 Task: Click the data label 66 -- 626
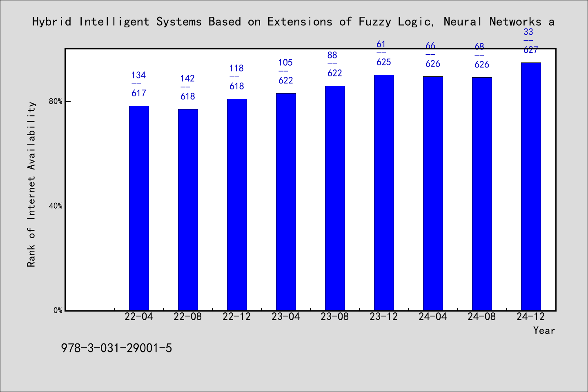point(433,55)
